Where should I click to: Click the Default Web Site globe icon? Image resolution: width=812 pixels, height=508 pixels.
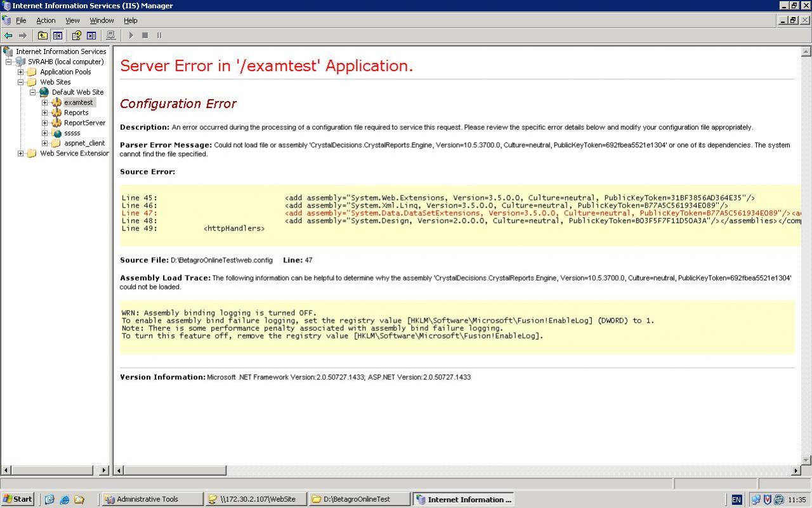click(44, 92)
